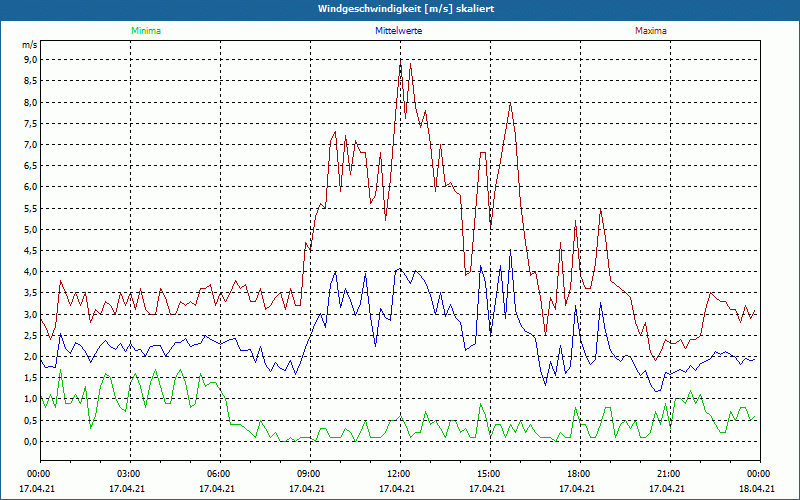
Task: Click the '18.04.21' date label
Action: click(x=757, y=489)
